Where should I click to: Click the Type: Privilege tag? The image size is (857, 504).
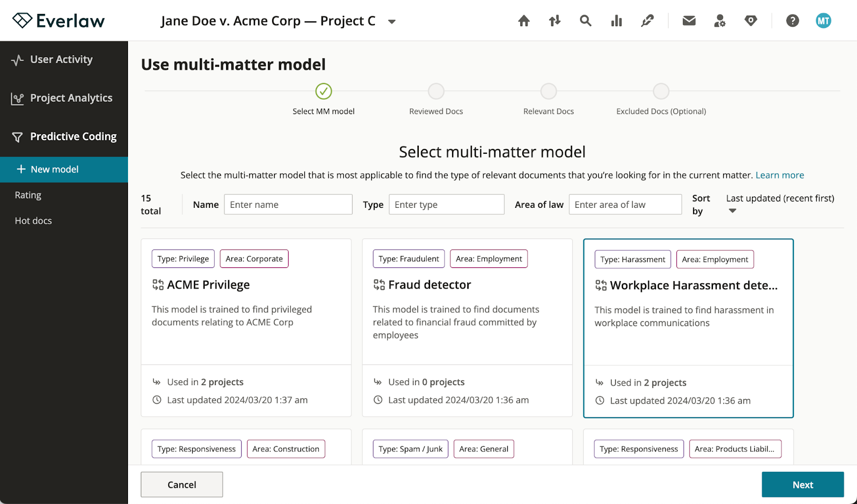(x=183, y=259)
